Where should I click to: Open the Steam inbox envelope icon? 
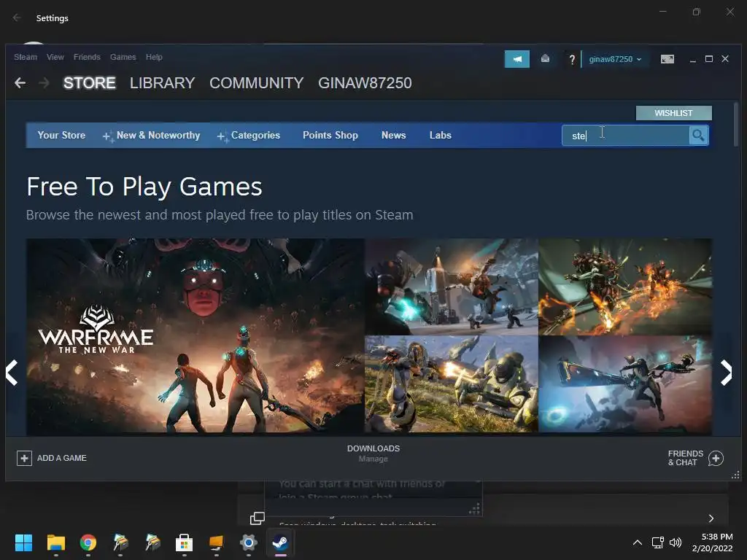tap(545, 58)
